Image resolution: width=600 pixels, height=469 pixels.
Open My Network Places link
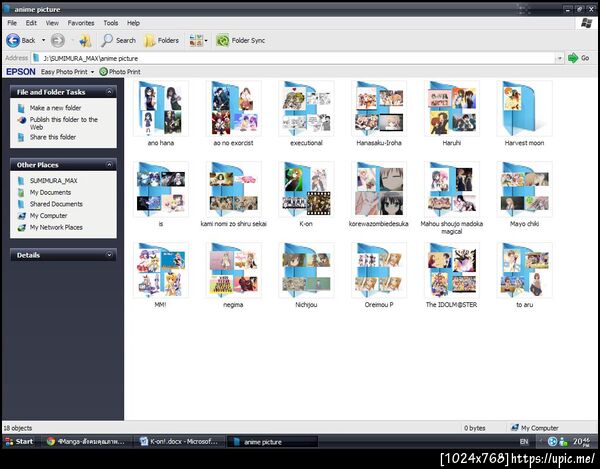coord(56,227)
